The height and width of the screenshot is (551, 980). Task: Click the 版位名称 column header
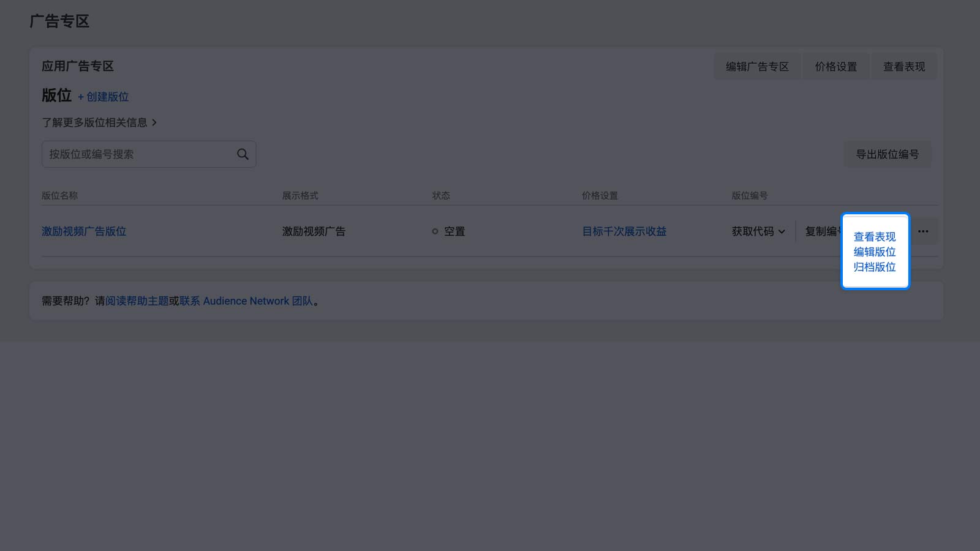tap(60, 195)
